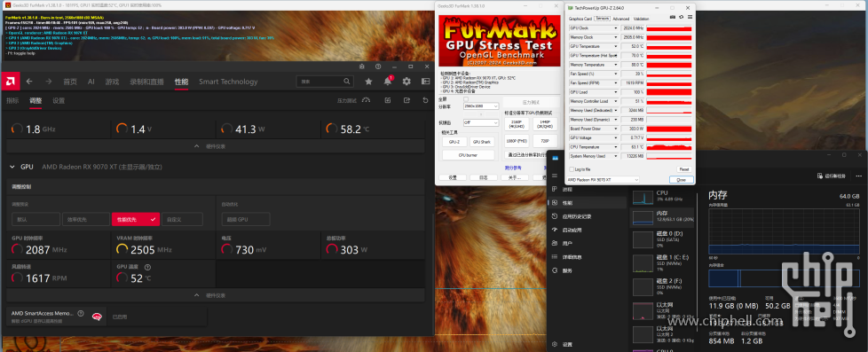Click the AMD Software search field
This screenshot has height=352, width=868.
tap(325, 82)
